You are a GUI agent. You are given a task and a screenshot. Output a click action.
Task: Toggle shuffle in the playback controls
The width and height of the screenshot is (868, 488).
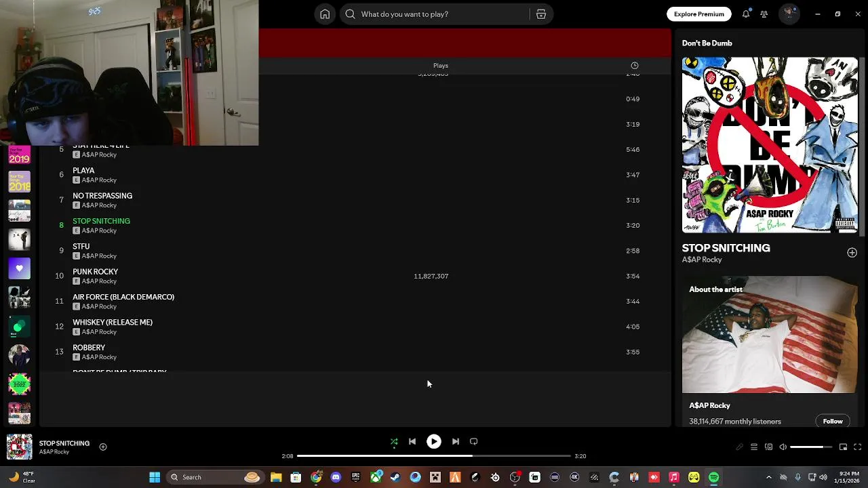(394, 442)
